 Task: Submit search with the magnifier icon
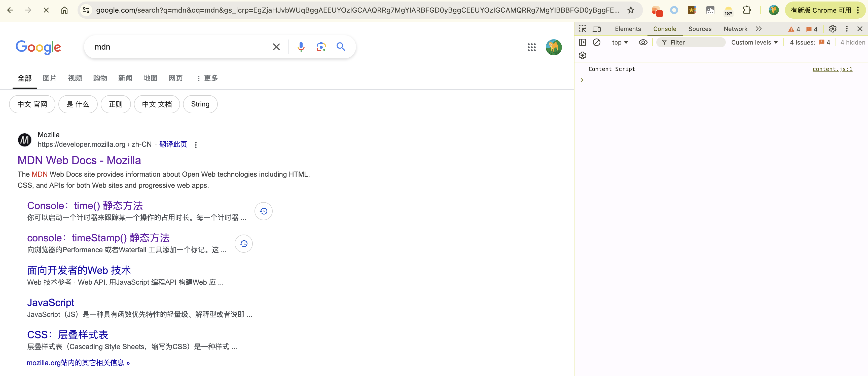pos(341,47)
